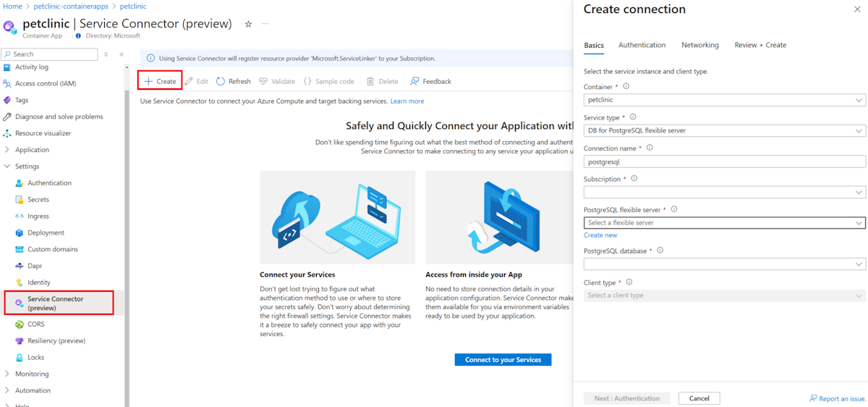Click the Tags icon in sidebar

pyautogui.click(x=7, y=100)
